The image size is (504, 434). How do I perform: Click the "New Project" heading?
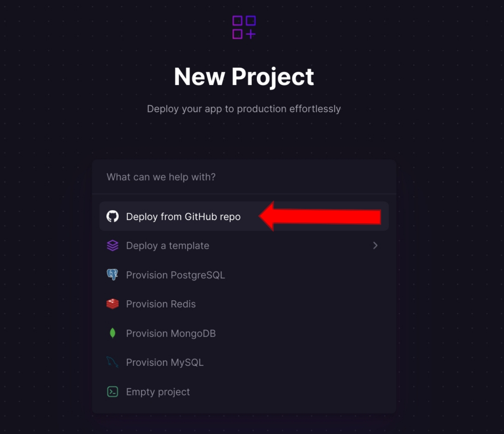coord(244,76)
